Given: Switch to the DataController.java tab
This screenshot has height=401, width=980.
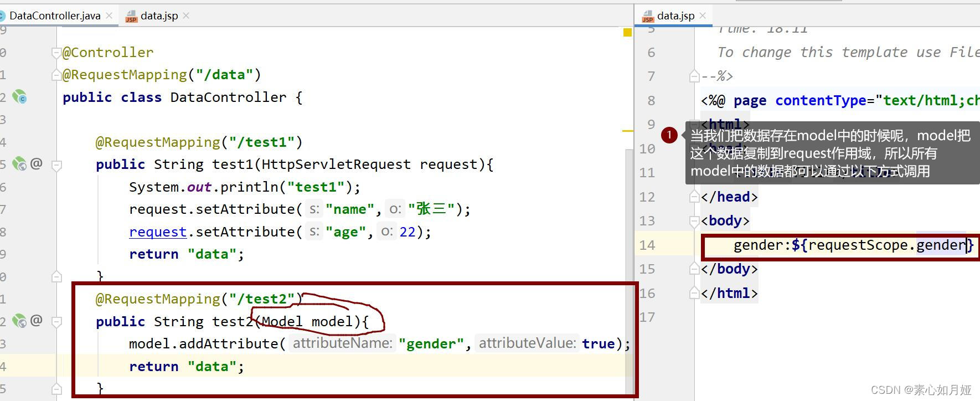Looking at the screenshot, I should click(55, 16).
